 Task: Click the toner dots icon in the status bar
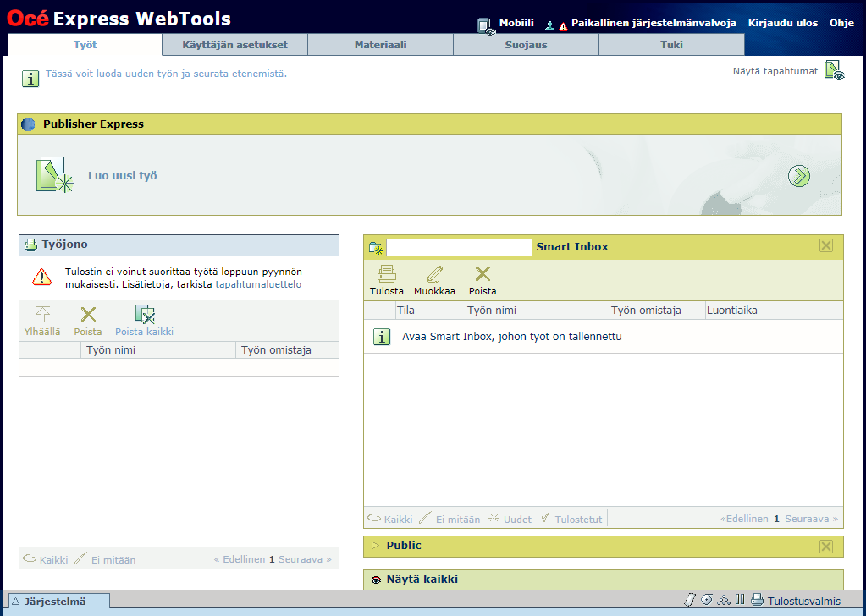pos(724,600)
